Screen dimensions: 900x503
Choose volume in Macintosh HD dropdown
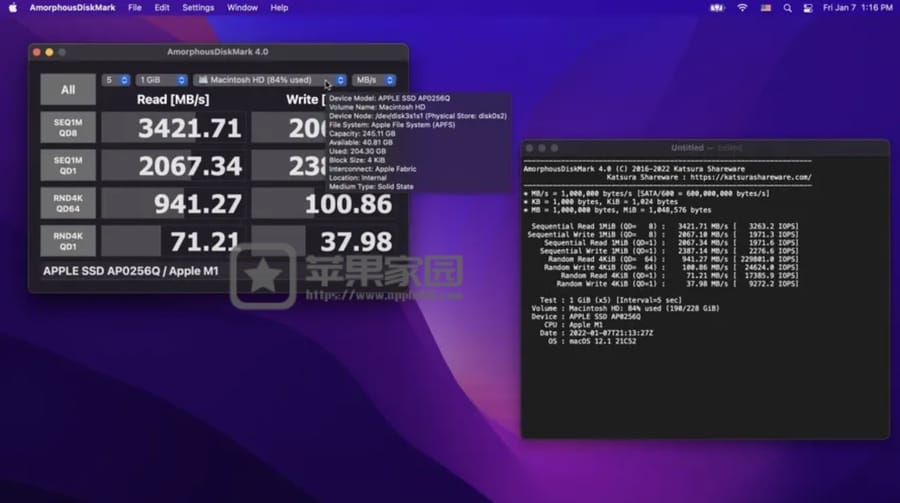270,80
